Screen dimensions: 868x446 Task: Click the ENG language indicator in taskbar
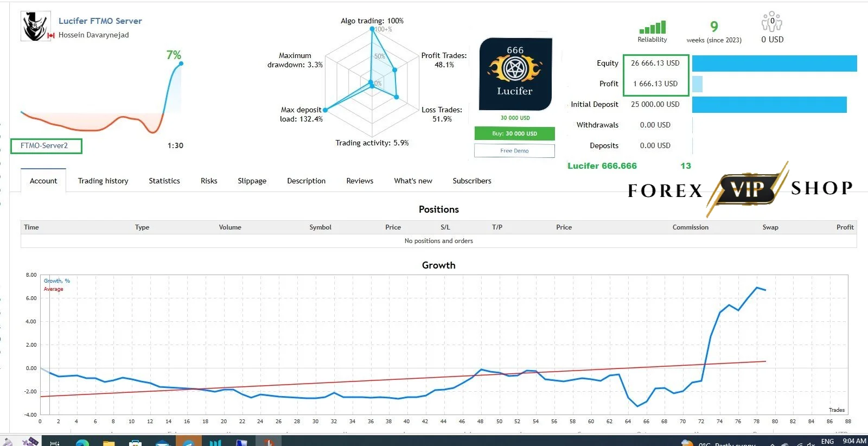(827, 441)
